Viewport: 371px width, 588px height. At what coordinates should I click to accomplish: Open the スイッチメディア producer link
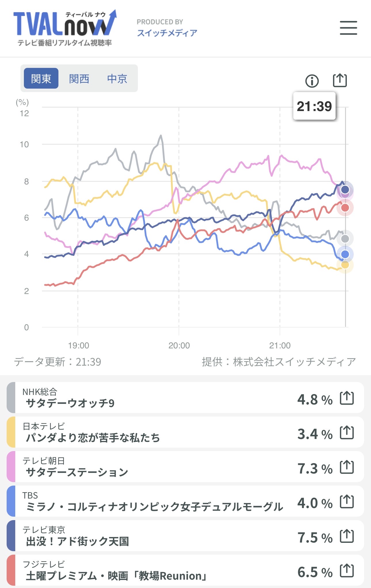click(x=167, y=33)
